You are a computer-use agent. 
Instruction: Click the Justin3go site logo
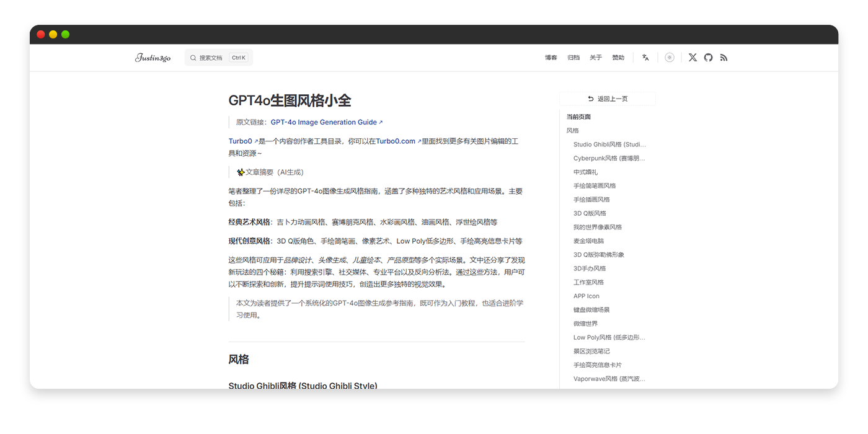[153, 58]
